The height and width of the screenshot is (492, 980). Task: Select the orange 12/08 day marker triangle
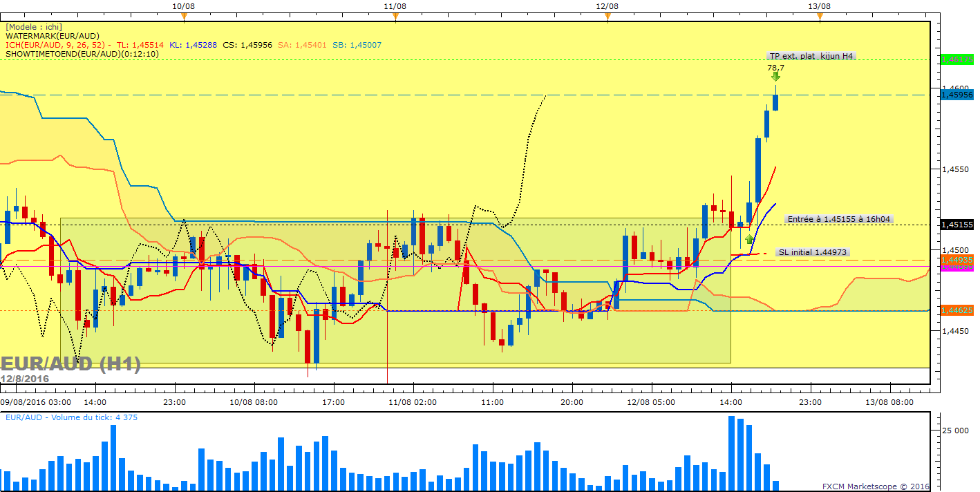[607, 17]
